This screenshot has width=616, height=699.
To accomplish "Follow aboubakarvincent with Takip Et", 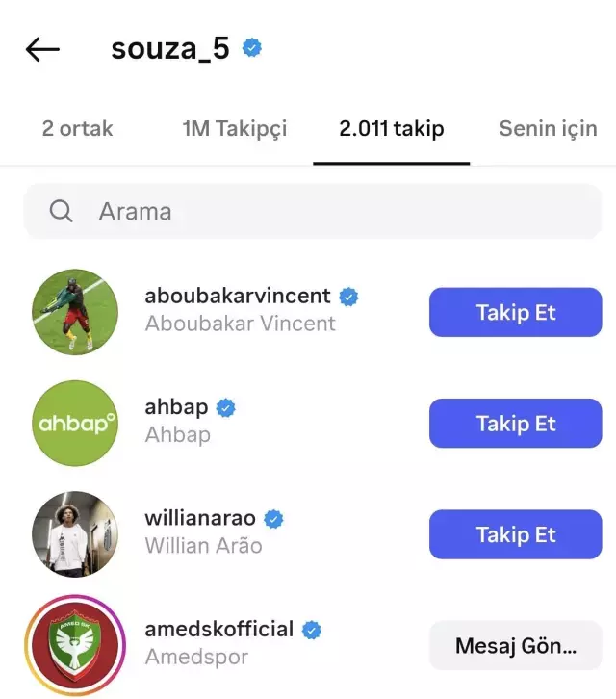I will click(x=516, y=312).
